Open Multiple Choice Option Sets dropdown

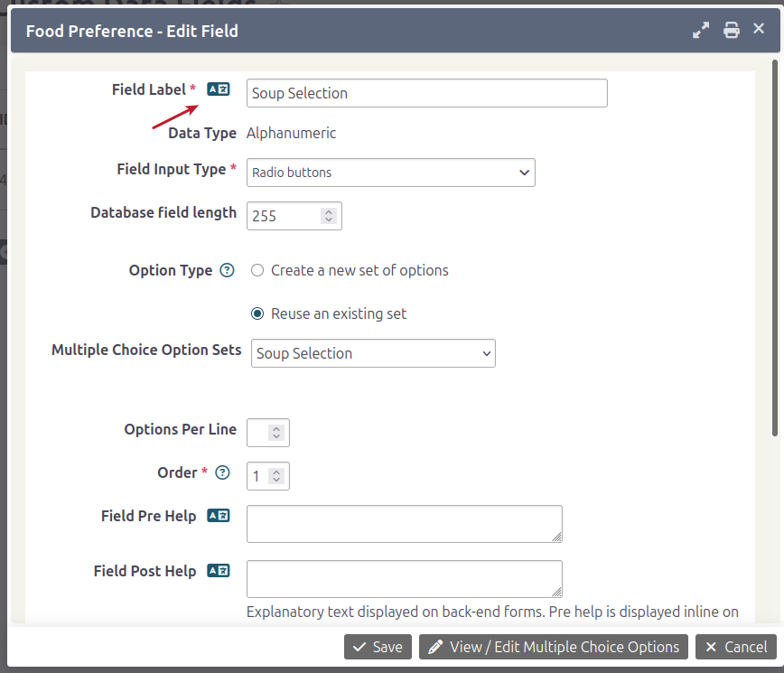[x=372, y=353]
